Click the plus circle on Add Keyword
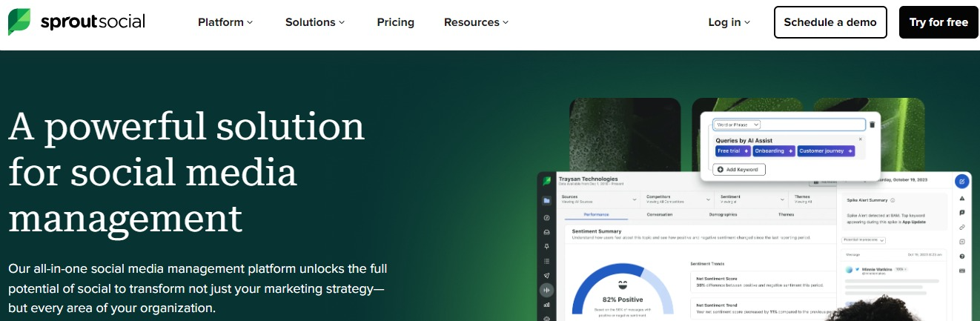Screen dimensions: 980x321 coord(721,170)
